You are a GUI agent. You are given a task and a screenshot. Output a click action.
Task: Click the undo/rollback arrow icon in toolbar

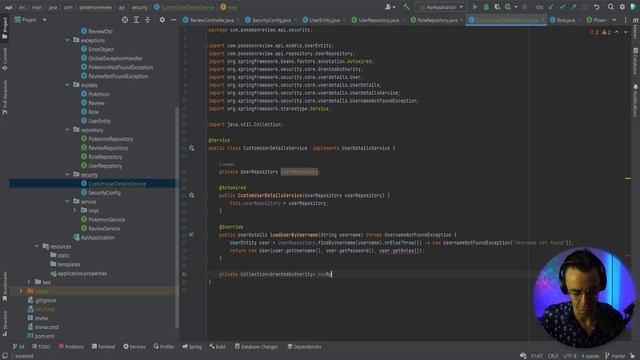596,7
